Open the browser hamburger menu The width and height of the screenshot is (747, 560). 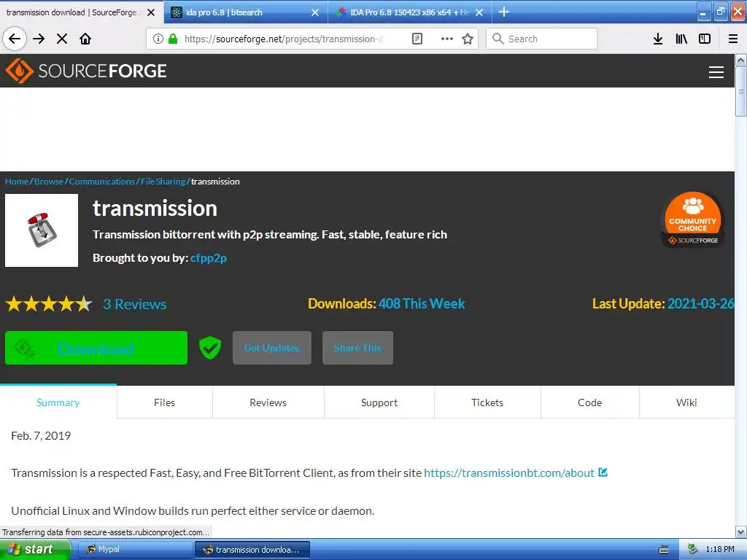[x=733, y=39]
